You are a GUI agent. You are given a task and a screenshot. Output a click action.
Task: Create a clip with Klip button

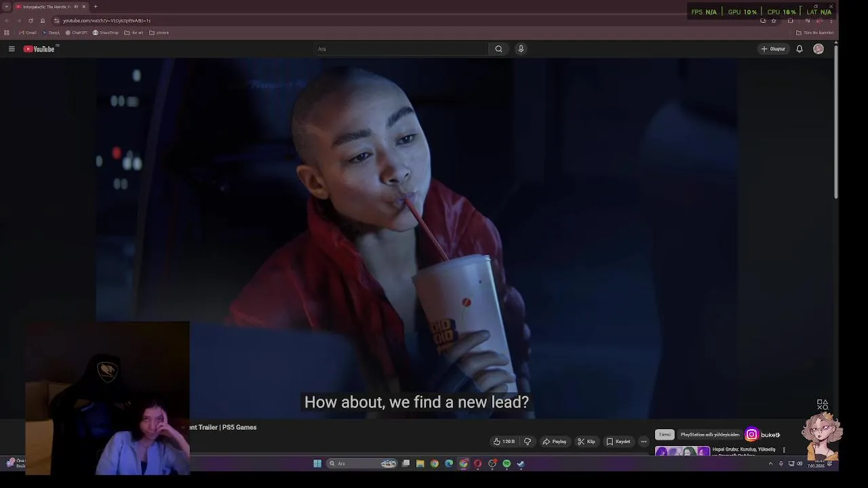[587, 441]
